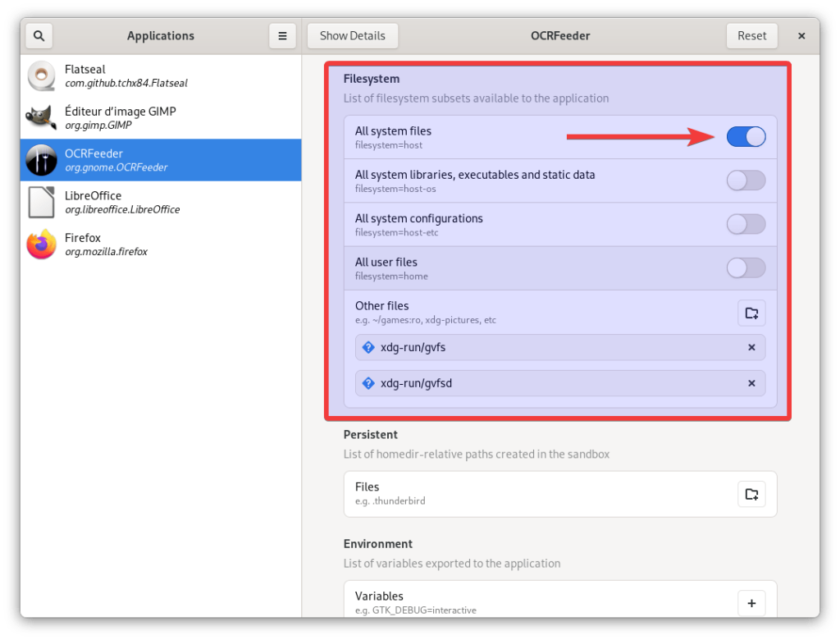Click the LibreOffice document icon

coord(41,202)
